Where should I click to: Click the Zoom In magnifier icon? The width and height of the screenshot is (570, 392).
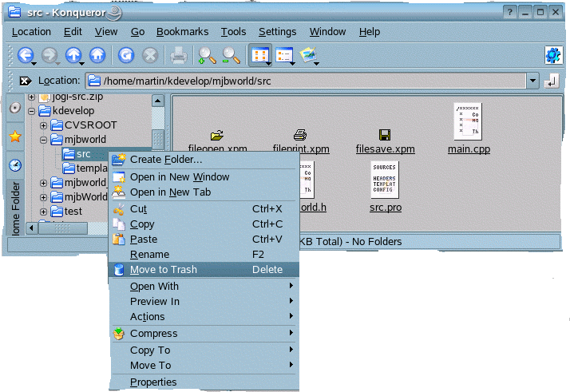point(206,55)
